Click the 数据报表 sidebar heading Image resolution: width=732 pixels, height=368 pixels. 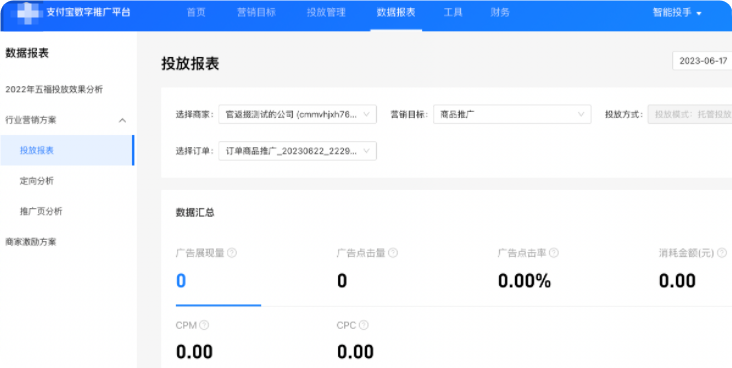pyautogui.click(x=27, y=53)
